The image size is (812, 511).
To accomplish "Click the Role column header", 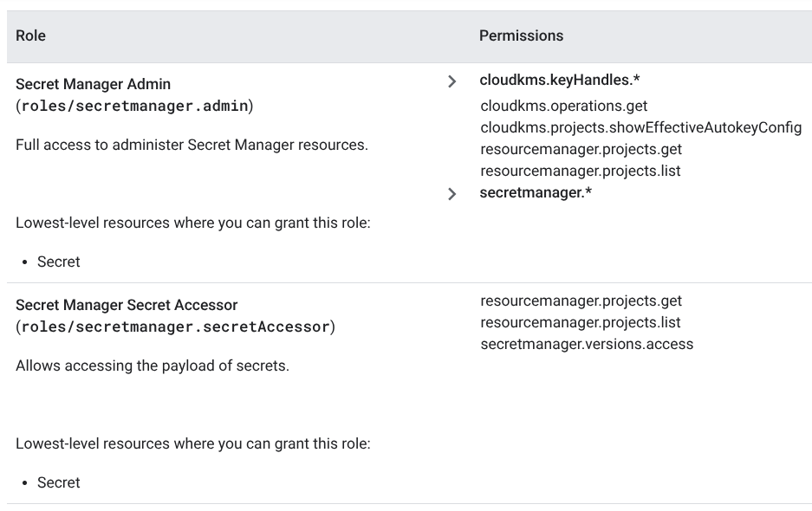I will pyautogui.click(x=30, y=36).
